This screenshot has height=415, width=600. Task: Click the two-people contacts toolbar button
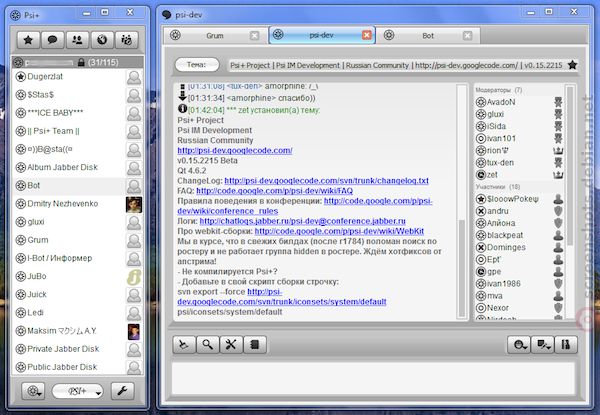click(x=77, y=40)
